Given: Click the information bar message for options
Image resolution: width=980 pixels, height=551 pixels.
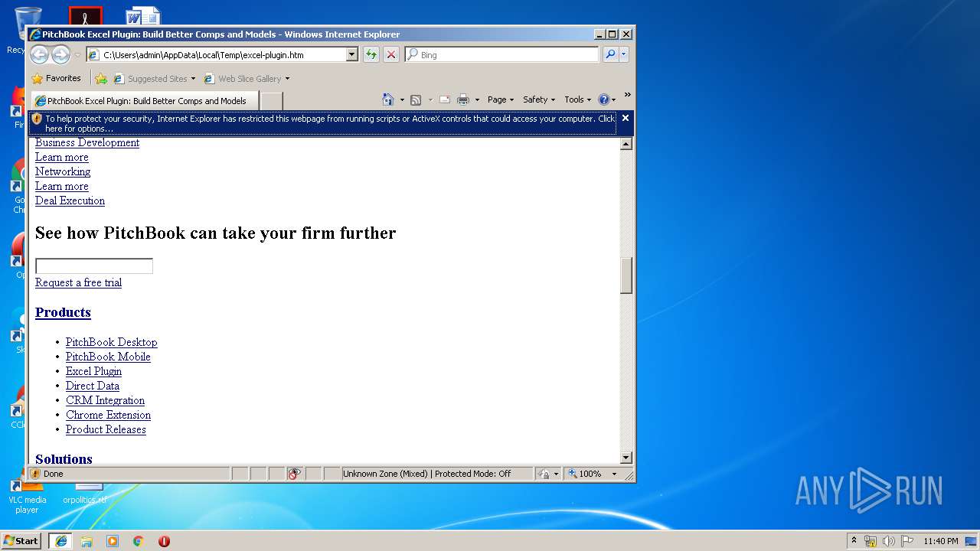Looking at the screenshot, I should (x=329, y=123).
